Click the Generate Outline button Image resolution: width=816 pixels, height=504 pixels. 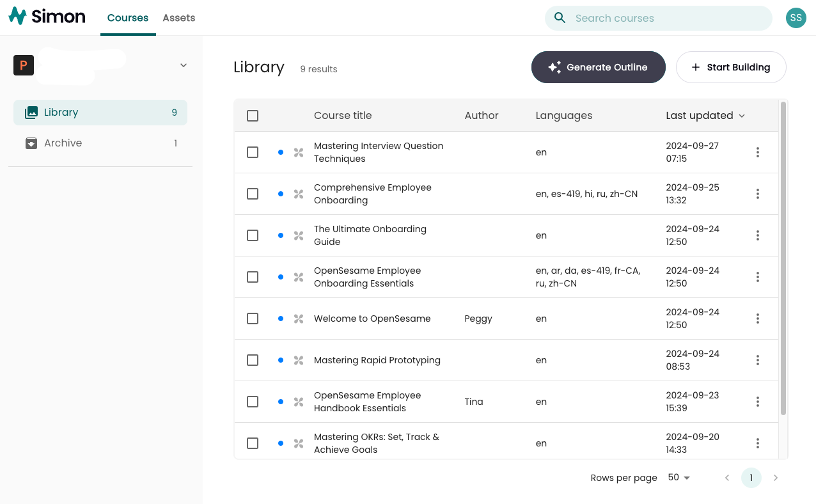click(x=598, y=67)
